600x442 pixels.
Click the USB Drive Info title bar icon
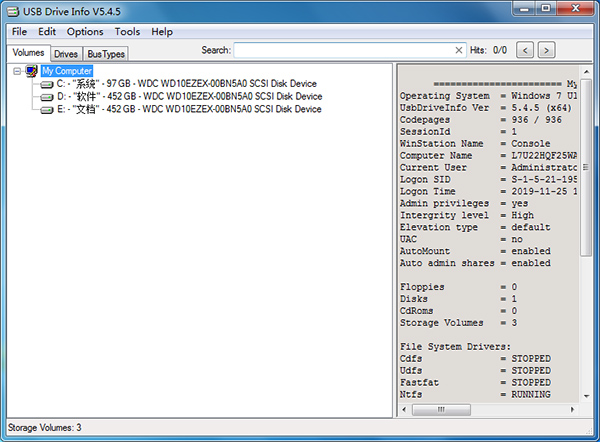pos(13,12)
